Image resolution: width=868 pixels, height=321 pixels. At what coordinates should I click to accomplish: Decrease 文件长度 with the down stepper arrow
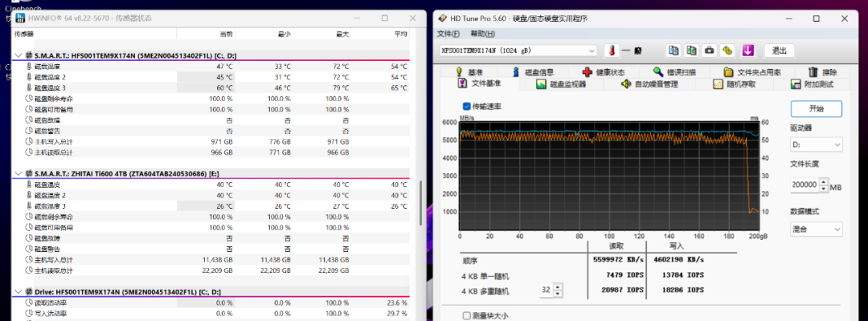click(824, 189)
